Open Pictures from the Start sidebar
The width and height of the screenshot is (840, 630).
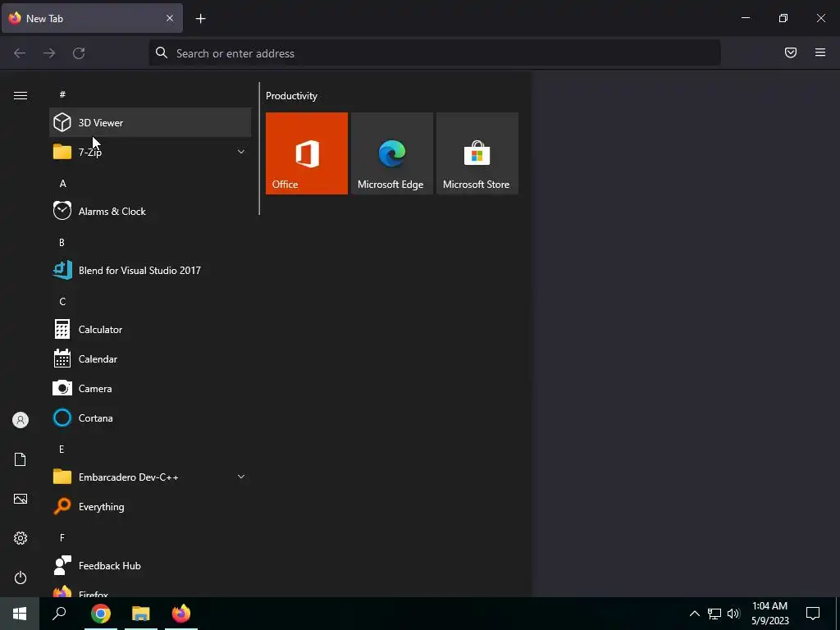(x=21, y=499)
